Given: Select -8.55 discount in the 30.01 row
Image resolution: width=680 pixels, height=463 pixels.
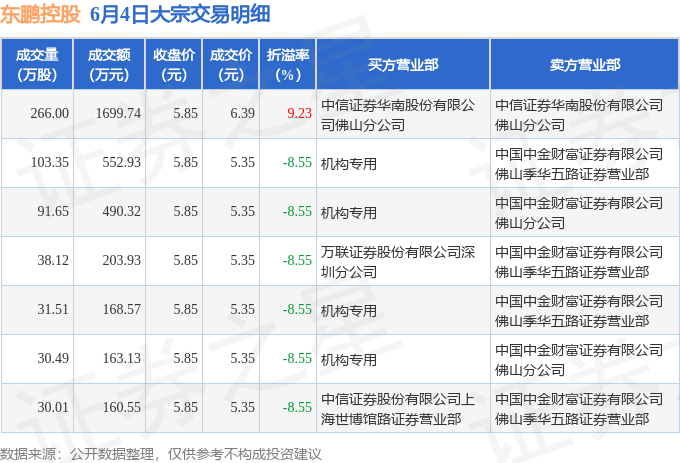Looking at the screenshot, I should 297,407.
